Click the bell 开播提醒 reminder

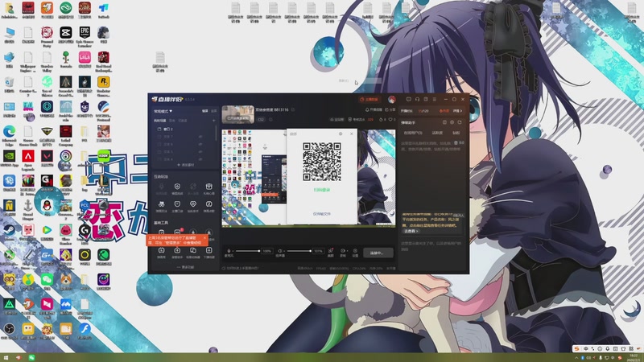point(374,110)
